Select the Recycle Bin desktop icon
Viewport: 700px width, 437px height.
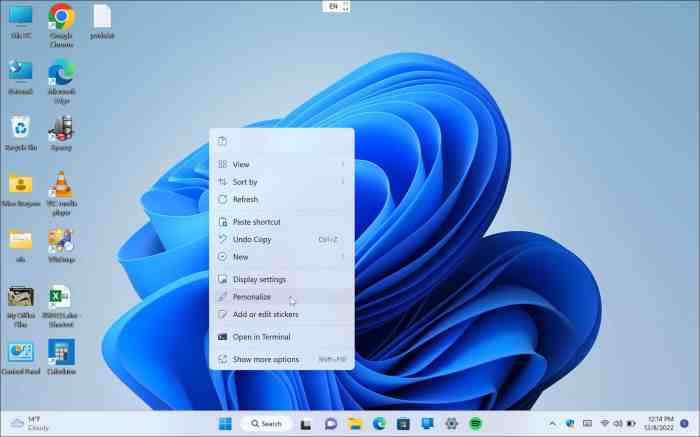tap(21, 133)
